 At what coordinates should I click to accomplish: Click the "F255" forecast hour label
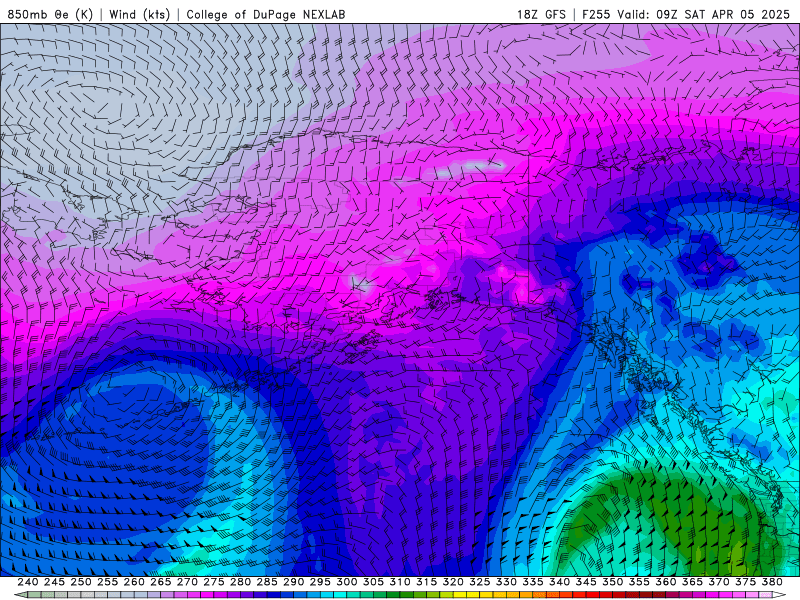click(x=596, y=15)
